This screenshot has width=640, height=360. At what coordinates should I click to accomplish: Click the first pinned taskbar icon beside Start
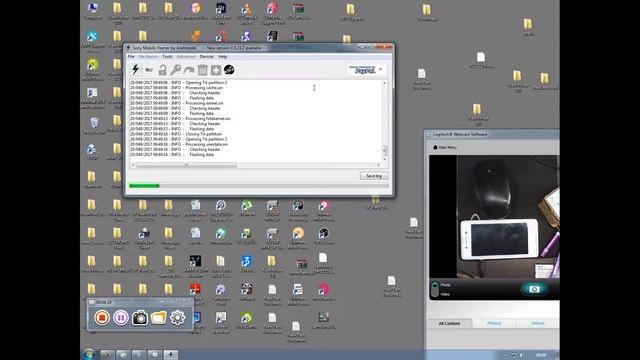click(x=107, y=355)
